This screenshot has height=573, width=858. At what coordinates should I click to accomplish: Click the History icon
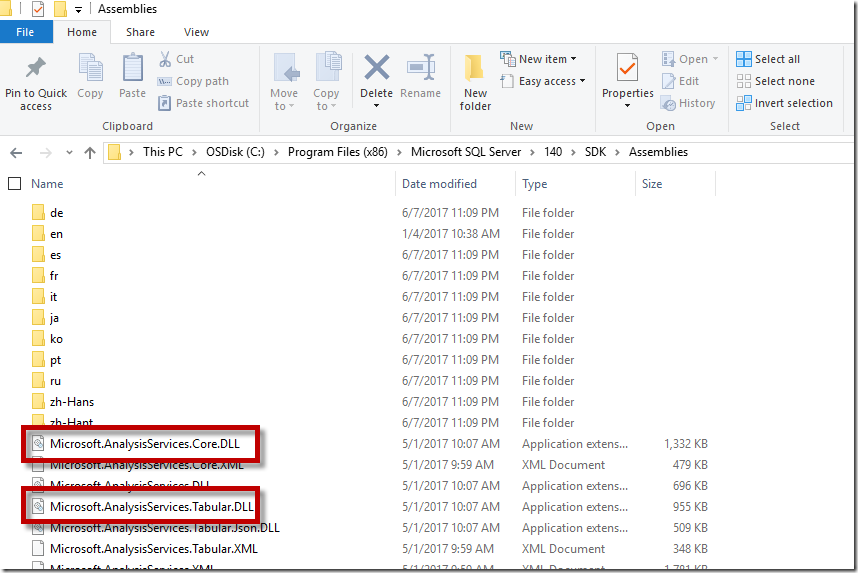(x=668, y=103)
